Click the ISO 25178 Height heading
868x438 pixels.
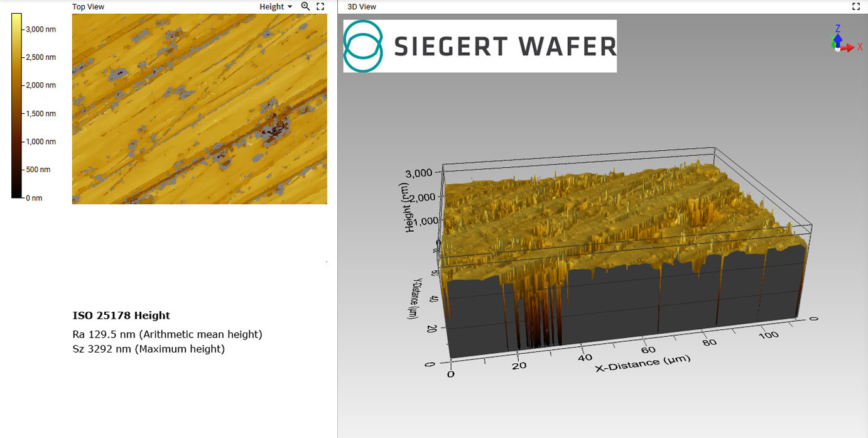coord(121,315)
